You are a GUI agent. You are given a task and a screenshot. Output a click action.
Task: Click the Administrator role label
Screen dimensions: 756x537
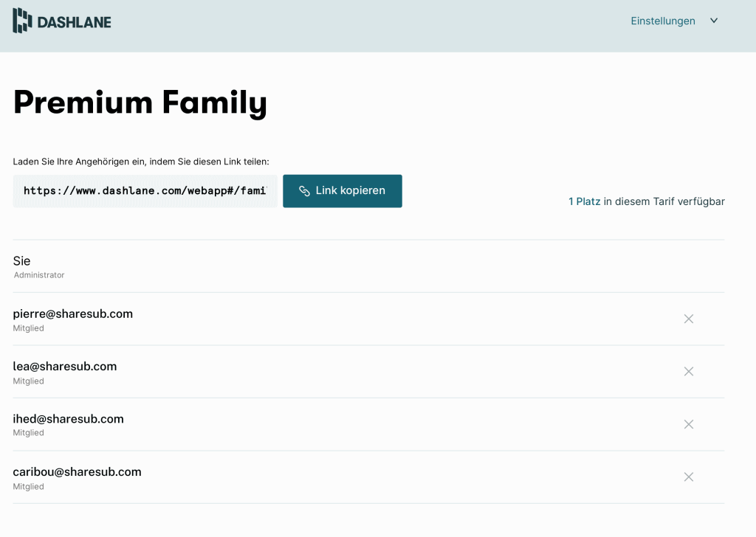tap(39, 275)
